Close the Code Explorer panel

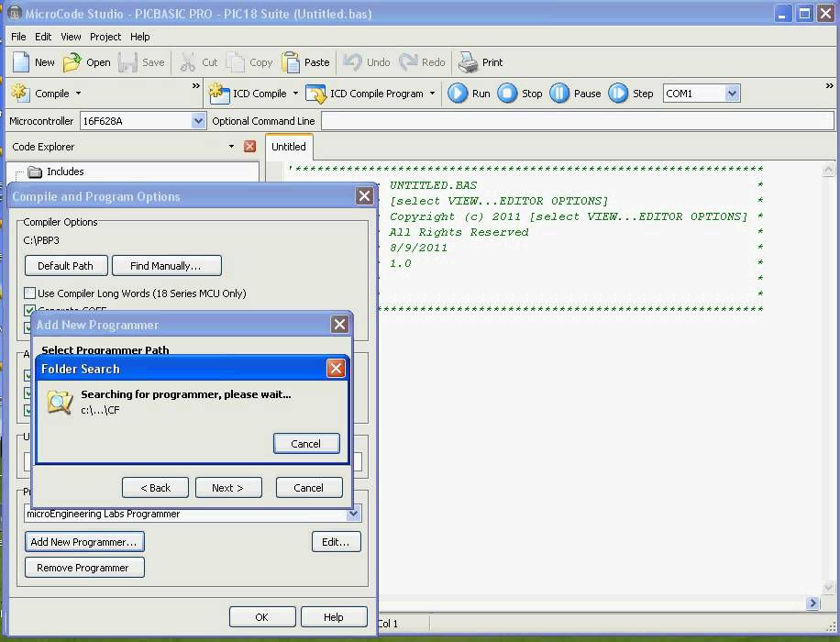pyautogui.click(x=249, y=147)
